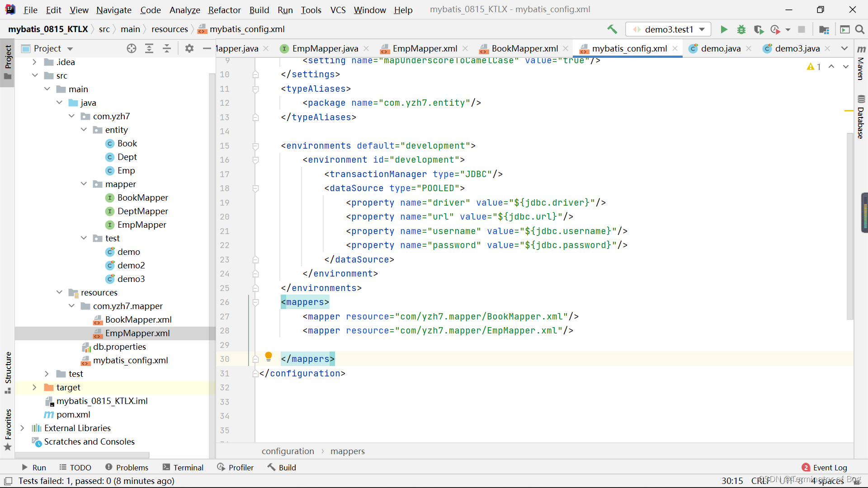Collapse the resources folder
The width and height of the screenshot is (868, 488).
coord(59,292)
